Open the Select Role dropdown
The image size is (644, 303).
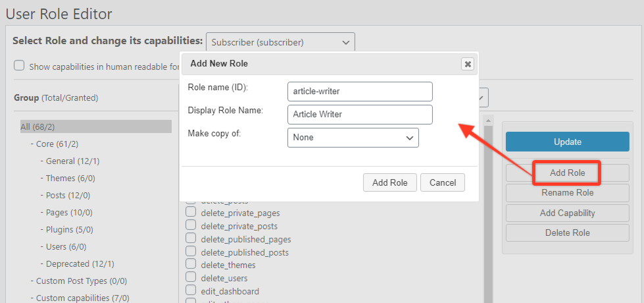pos(280,42)
